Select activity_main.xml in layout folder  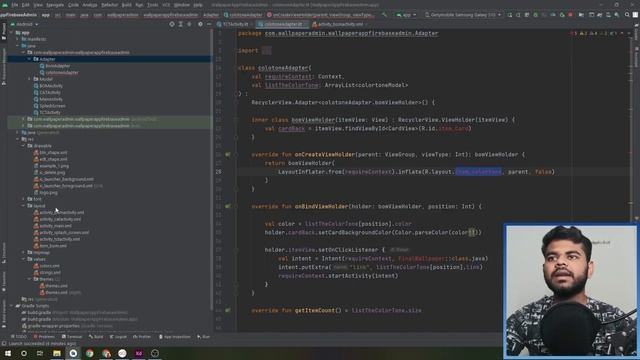tap(56, 226)
